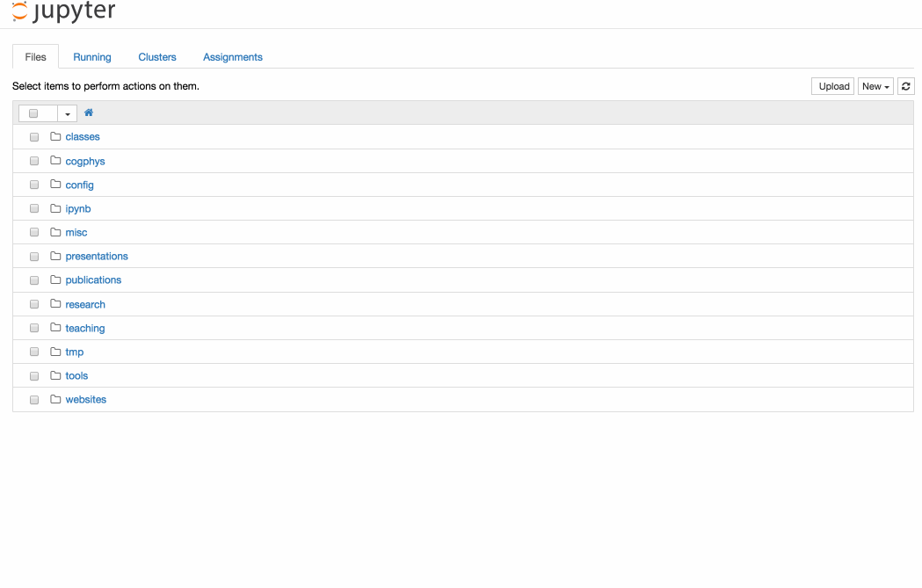This screenshot has width=922, height=588.
Task: Open the research folder link
Action: tap(85, 304)
